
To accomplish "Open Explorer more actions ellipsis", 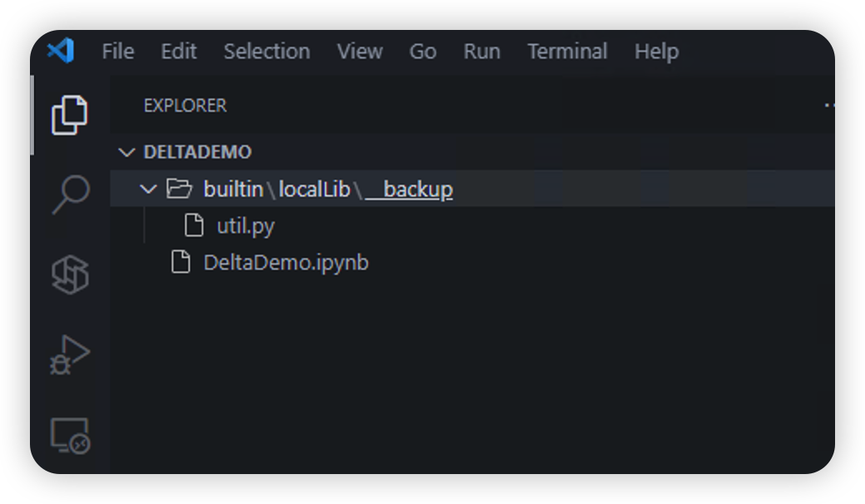I will [829, 105].
